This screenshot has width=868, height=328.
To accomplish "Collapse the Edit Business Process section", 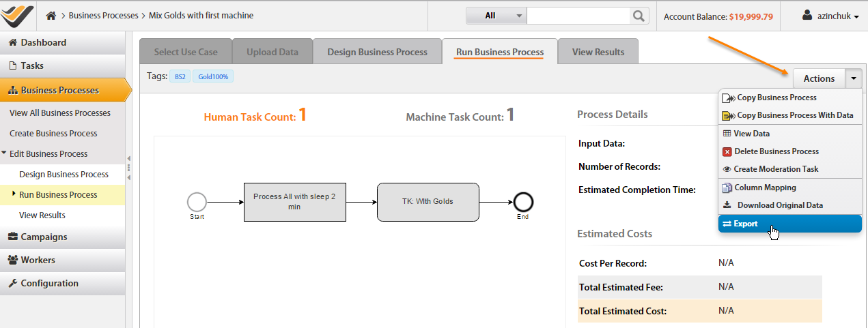I will pyautogui.click(x=4, y=153).
